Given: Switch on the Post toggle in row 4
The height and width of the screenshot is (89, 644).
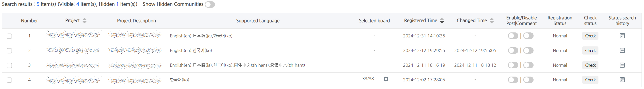Looking at the screenshot, I should coord(513,80).
